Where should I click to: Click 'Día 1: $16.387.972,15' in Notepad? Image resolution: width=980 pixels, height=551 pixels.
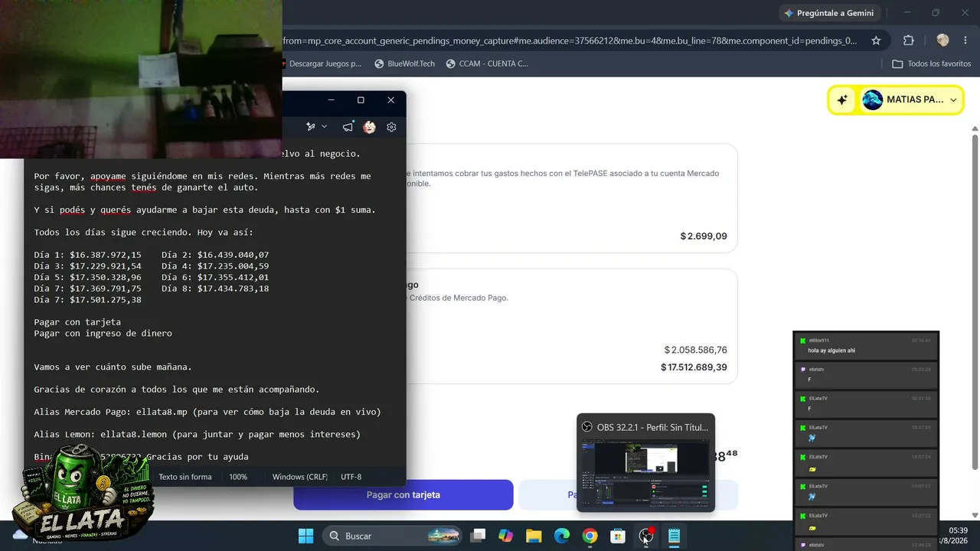[88, 255]
